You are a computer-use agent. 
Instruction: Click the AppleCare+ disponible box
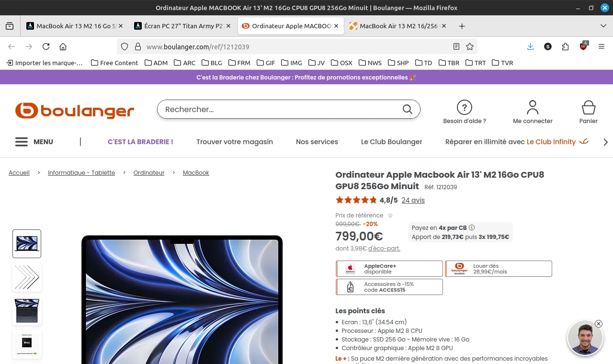pos(389,269)
